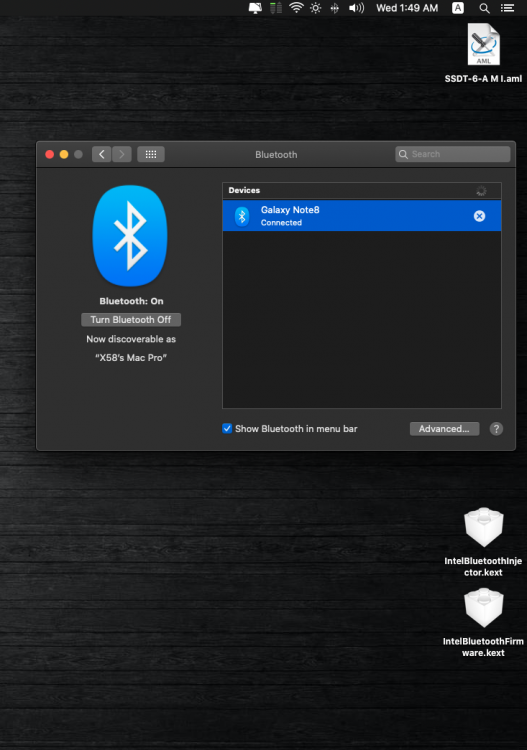Image resolution: width=527 pixels, height=750 pixels.
Task: Remove Galaxy Note8 with the x button
Action: [x=479, y=216]
